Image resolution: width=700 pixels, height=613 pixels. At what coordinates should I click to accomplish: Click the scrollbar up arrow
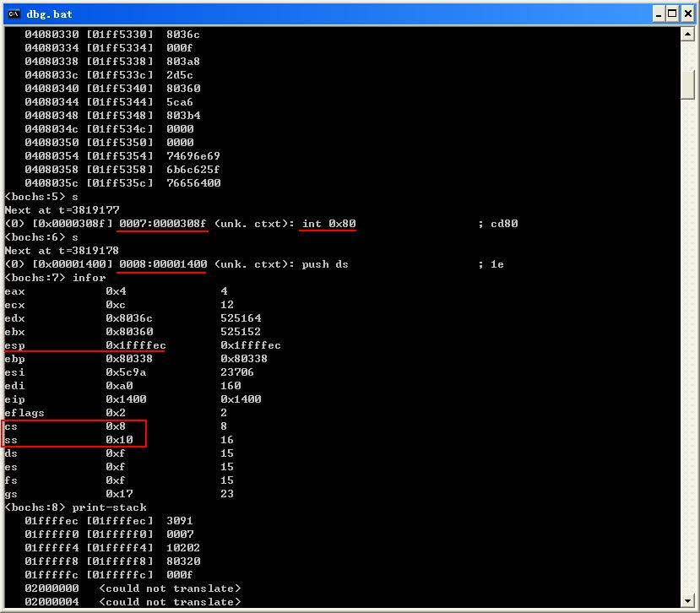pos(687,34)
